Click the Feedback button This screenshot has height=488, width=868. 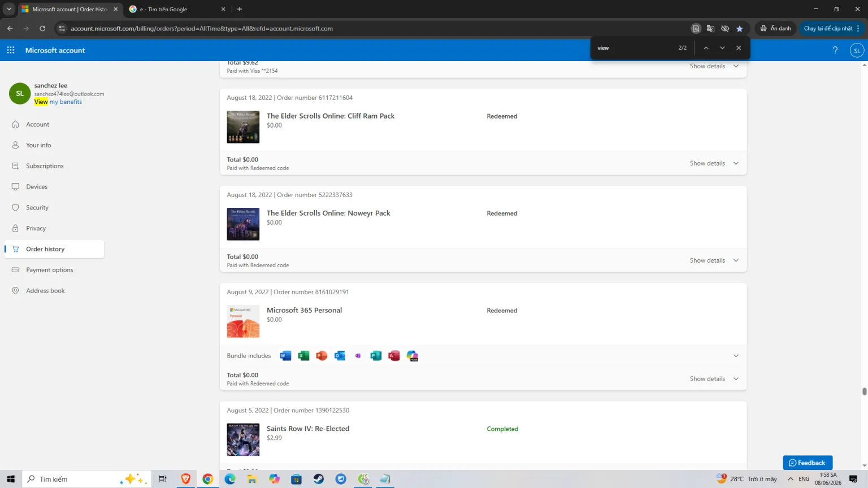pos(808,463)
